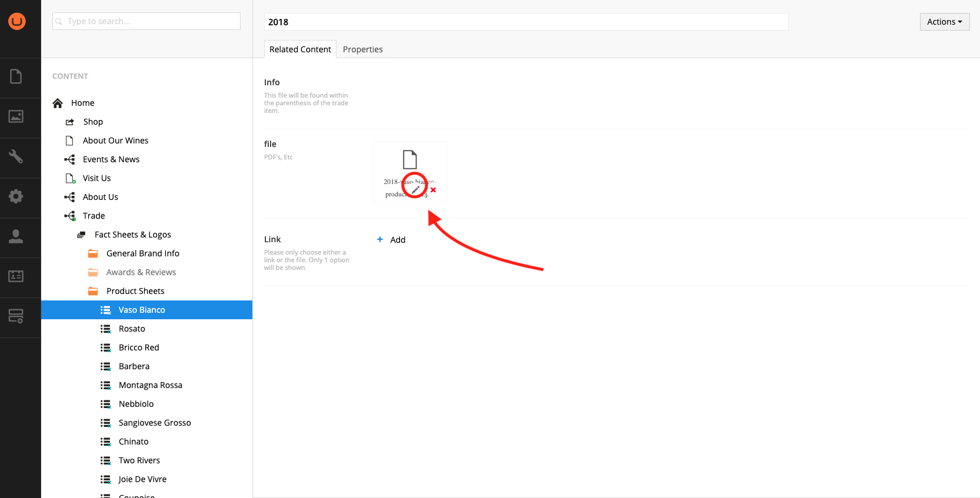Expand the Trade tree node
Screen dimensions: 980x498
tap(94, 216)
